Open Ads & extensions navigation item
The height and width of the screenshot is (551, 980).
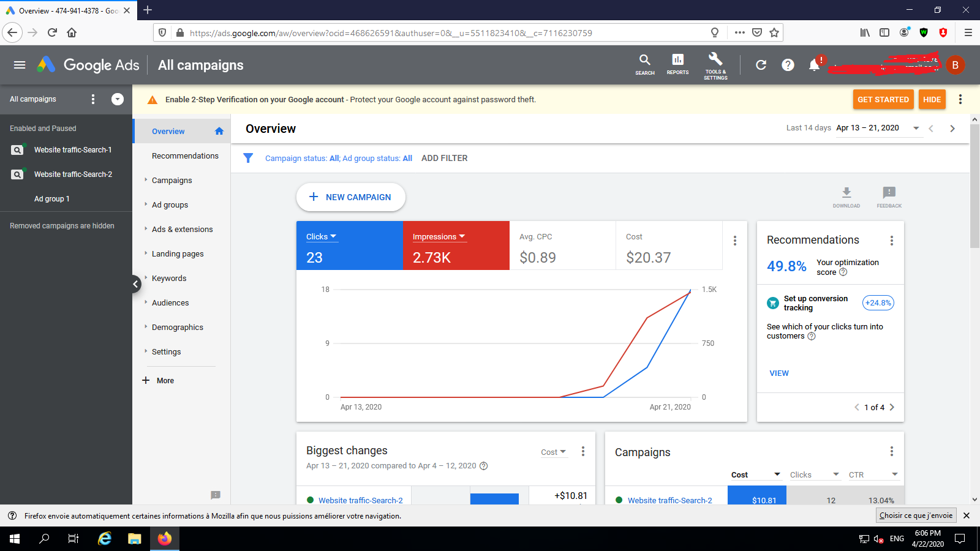click(x=182, y=229)
